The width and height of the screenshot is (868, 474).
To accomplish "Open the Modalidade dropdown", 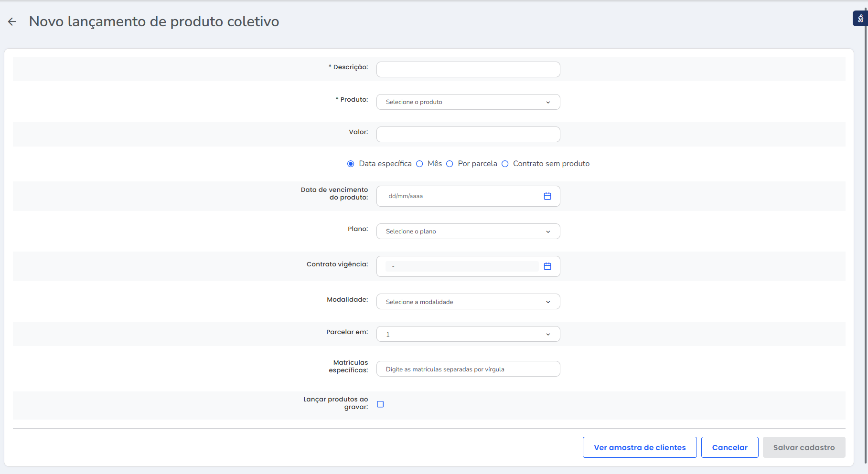I will (x=468, y=302).
